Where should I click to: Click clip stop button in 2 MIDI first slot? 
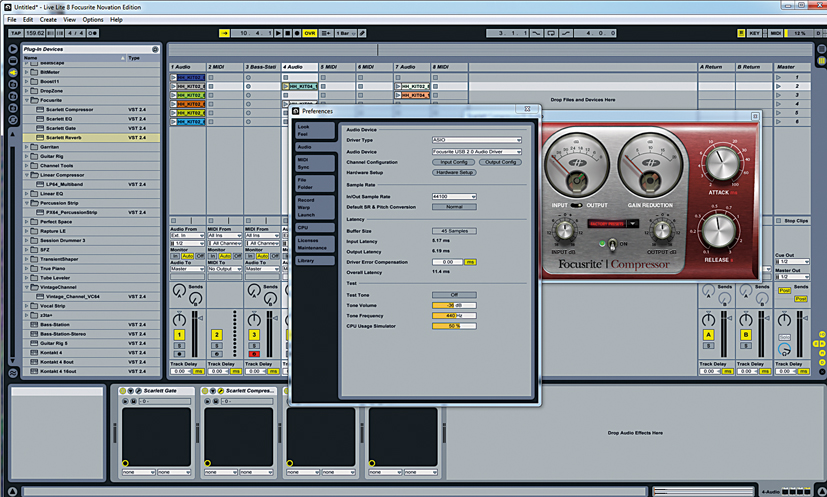[211, 77]
